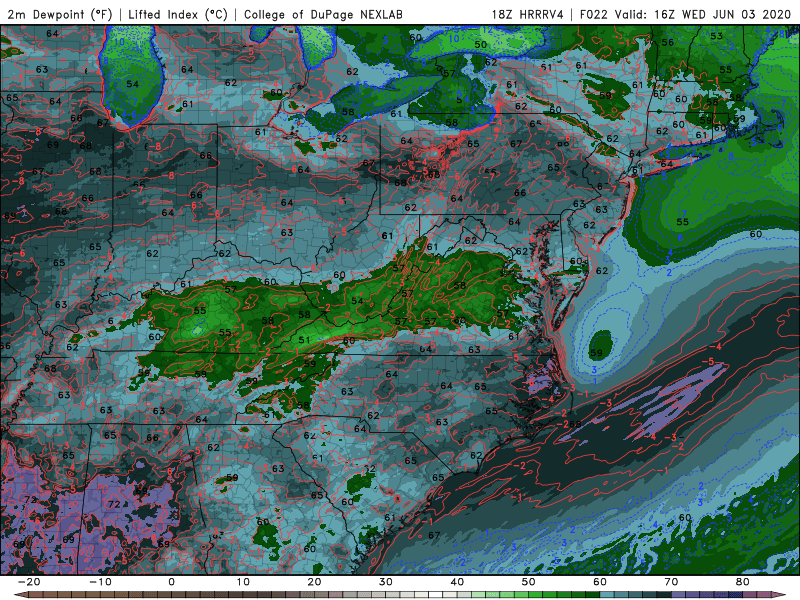Click the 10 label on the color scale

pyautogui.click(x=243, y=582)
